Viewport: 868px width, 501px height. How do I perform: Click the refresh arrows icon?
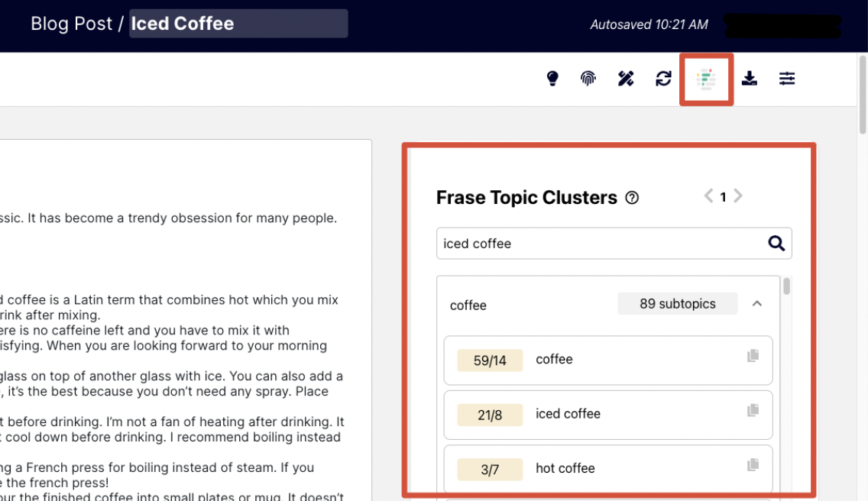pos(663,79)
